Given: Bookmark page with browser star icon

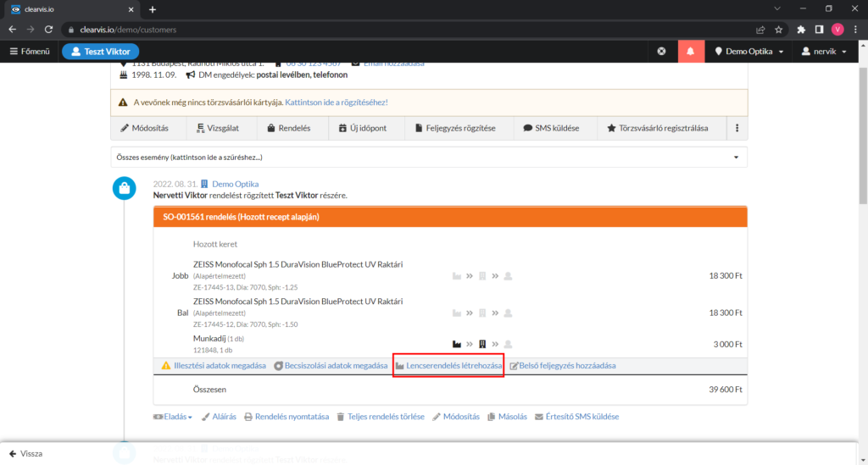Looking at the screenshot, I should pos(778,29).
